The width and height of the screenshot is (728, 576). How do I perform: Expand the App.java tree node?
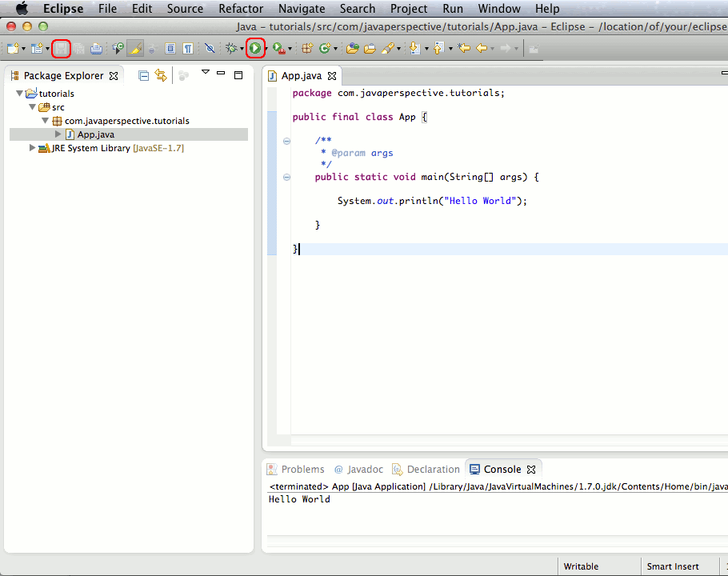58,134
